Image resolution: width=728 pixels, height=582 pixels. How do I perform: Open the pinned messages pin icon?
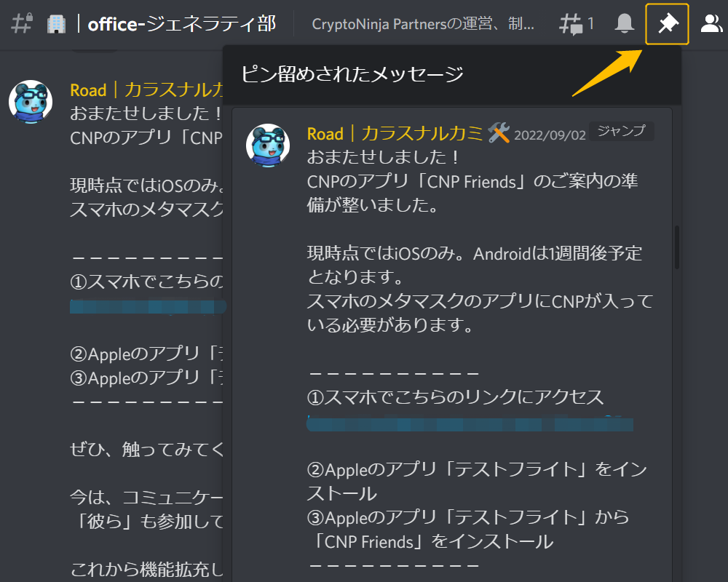click(667, 24)
